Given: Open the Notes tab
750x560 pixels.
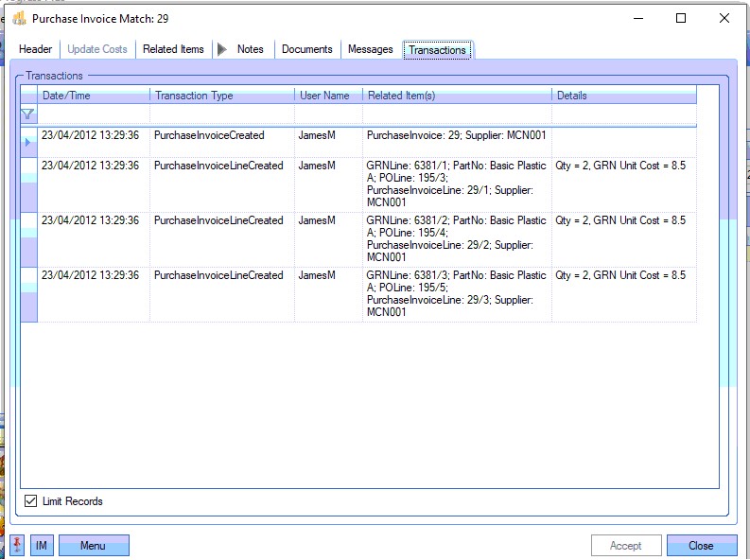Looking at the screenshot, I should tap(251, 49).
